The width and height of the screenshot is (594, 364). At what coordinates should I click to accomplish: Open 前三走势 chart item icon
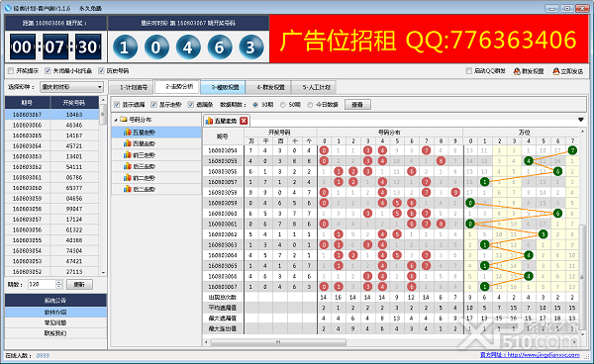[x=128, y=154]
